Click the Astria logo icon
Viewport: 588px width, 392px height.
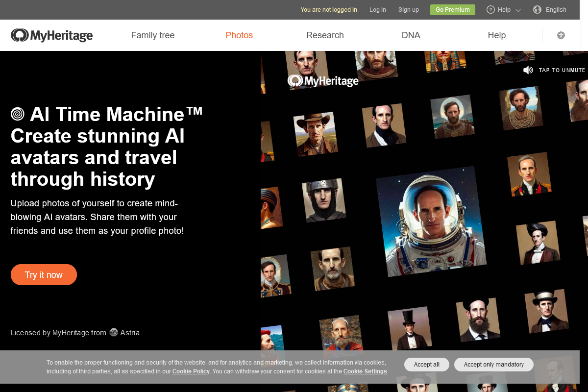tap(113, 333)
